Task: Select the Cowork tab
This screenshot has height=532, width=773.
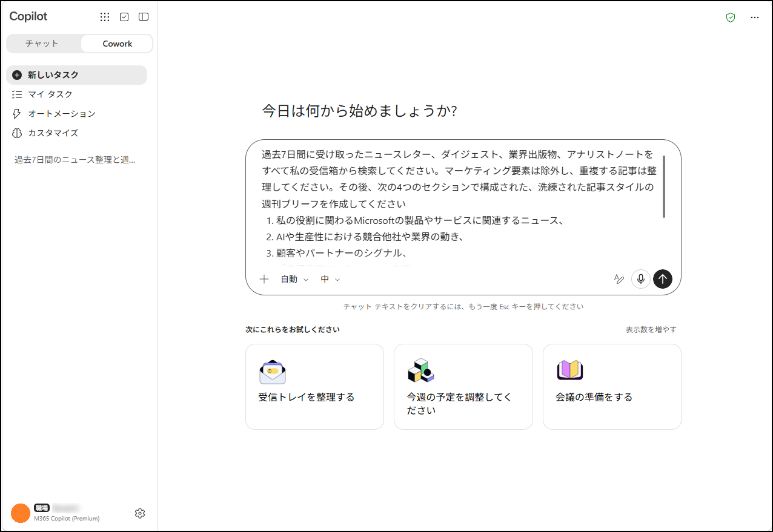Action: (117, 44)
